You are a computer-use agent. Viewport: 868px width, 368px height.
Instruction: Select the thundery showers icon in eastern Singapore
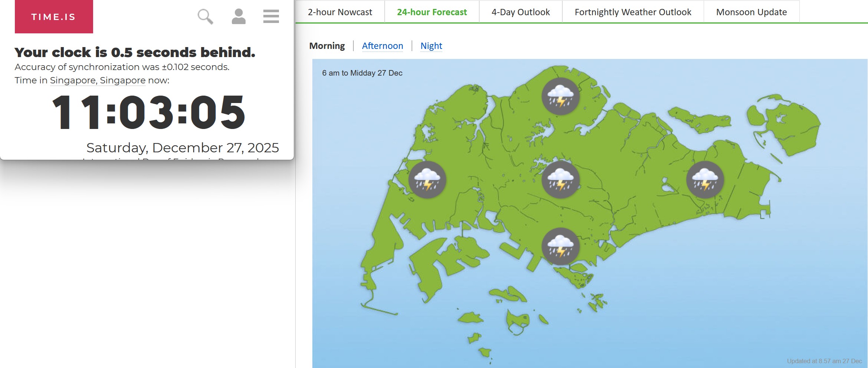coord(705,180)
